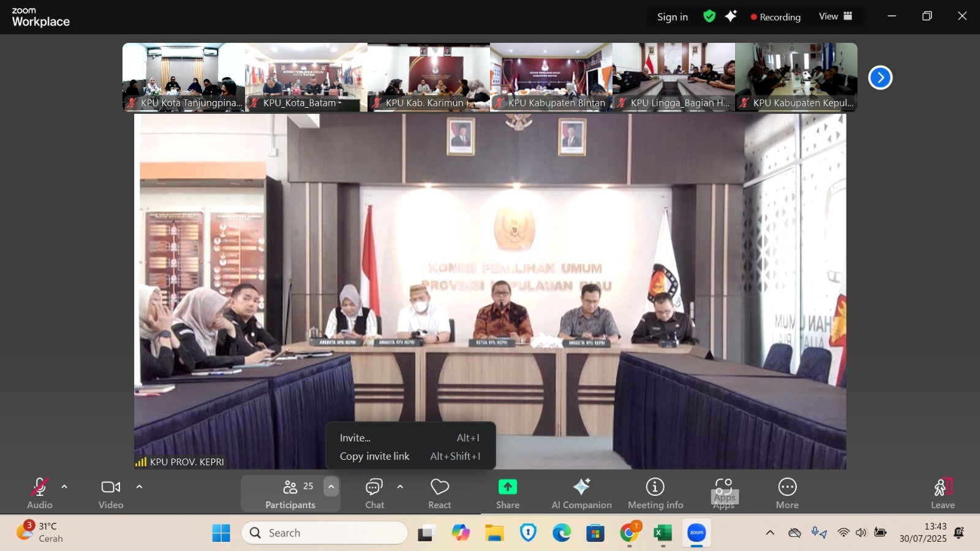
Task: Toggle the Participants panel
Action: [x=290, y=493]
